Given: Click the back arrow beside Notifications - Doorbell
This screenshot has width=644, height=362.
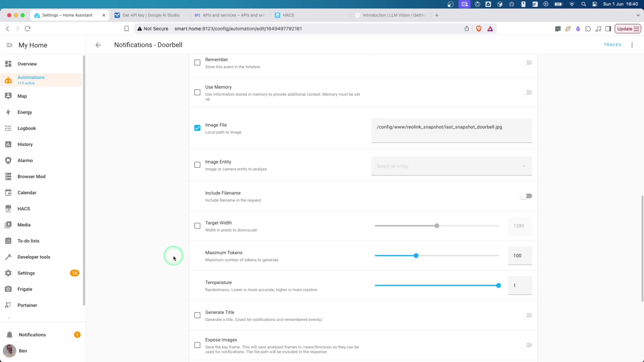Looking at the screenshot, I should click(x=98, y=45).
